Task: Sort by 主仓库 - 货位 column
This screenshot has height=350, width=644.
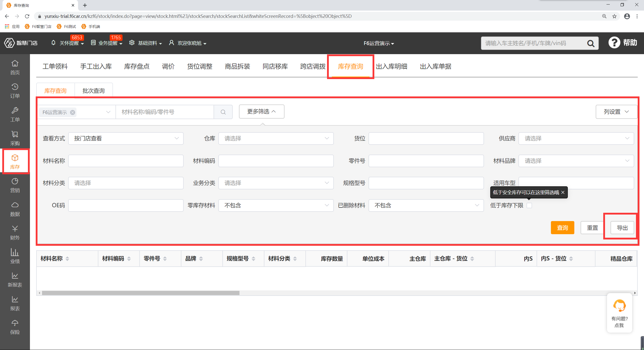Action: 472,259
